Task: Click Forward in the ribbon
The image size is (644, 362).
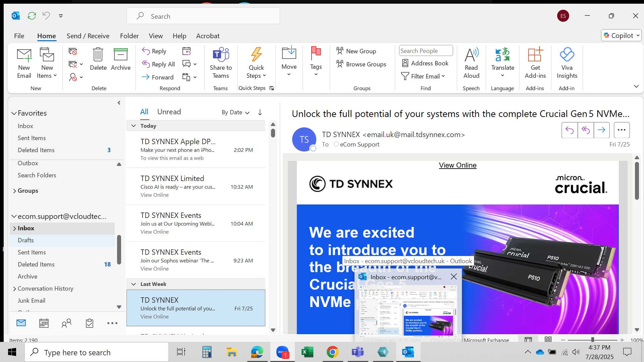Action: pos(158,77)
